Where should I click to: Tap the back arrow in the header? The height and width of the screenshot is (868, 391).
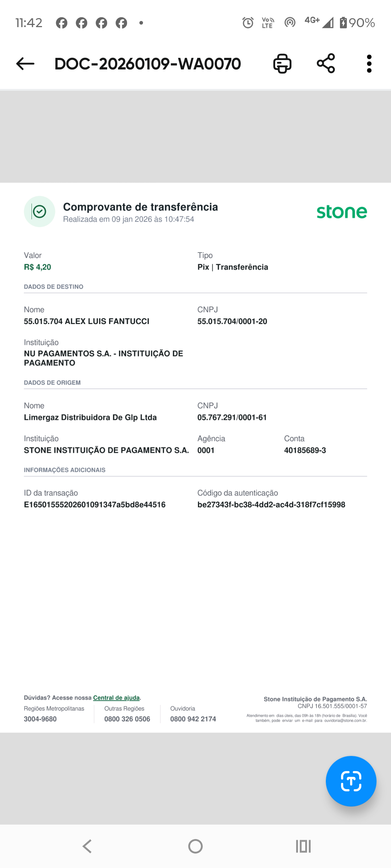click(x=25, y=64)
